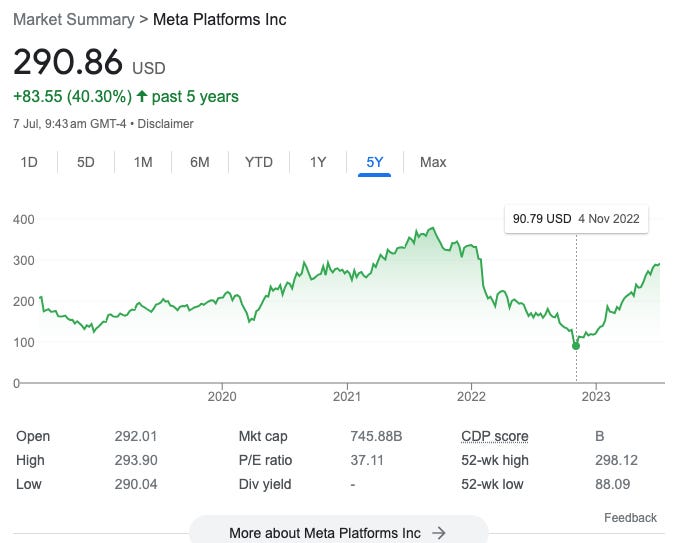
Task: Click the green data point on the chart
Action: (x=576, y=346)
